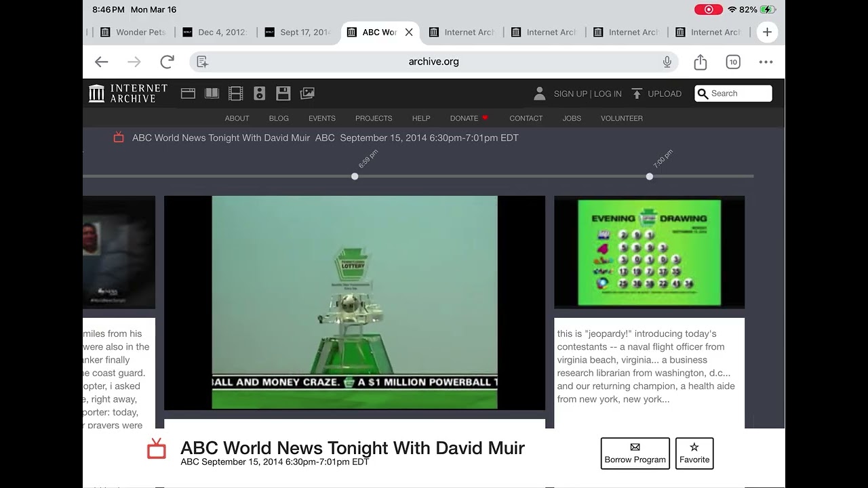
Task: Tap the screen recording indicator
Action: pos(709,9)
